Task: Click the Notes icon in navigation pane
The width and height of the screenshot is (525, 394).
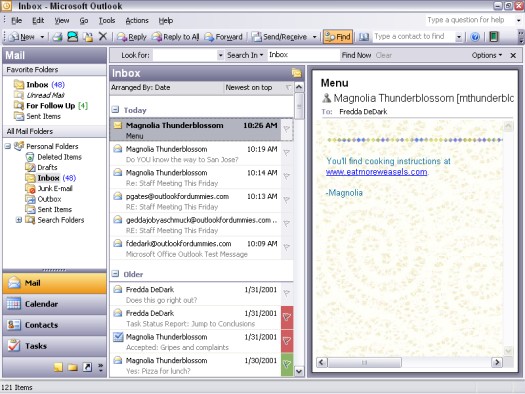Action: (x=58, y=368)
